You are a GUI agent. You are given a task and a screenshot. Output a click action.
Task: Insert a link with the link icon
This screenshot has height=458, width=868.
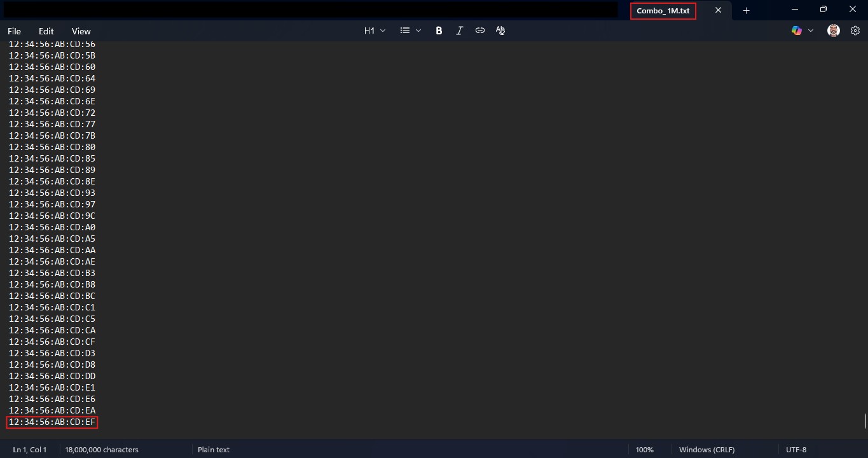click(480, 31)
